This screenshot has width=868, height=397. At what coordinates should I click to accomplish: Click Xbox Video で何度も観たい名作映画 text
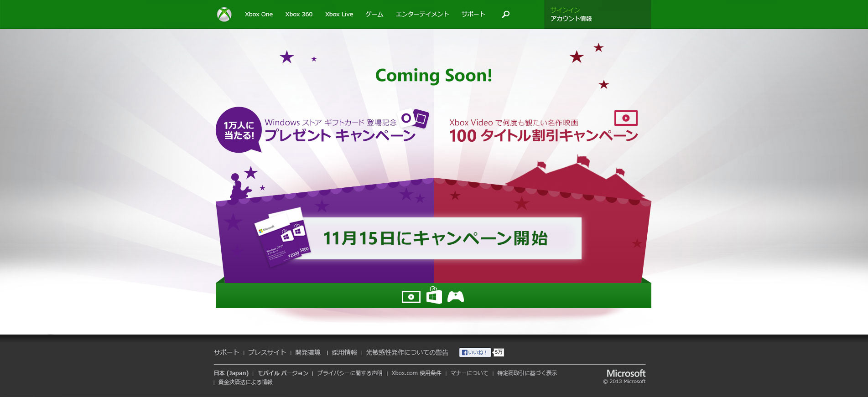click(514, 123)
